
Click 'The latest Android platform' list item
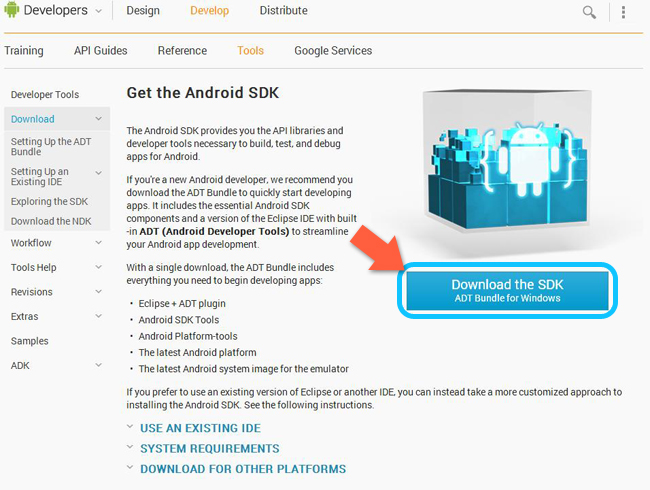coord(197,352)
